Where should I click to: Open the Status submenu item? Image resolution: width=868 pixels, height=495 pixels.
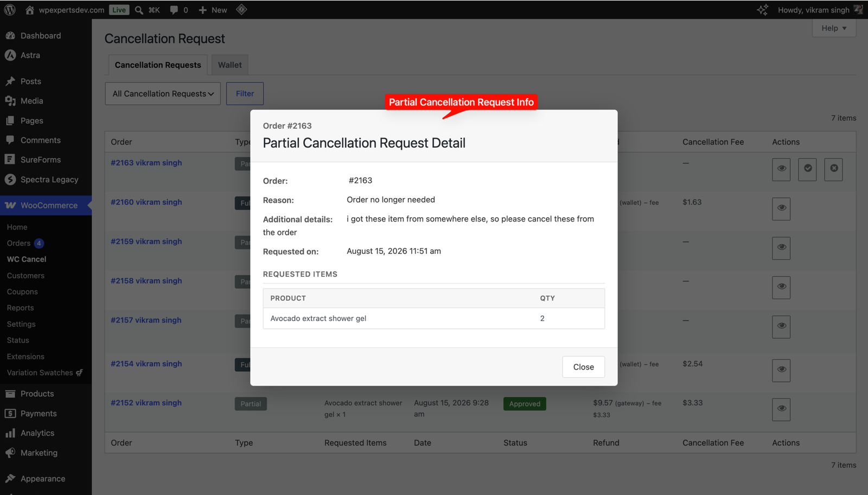[18, 340]
